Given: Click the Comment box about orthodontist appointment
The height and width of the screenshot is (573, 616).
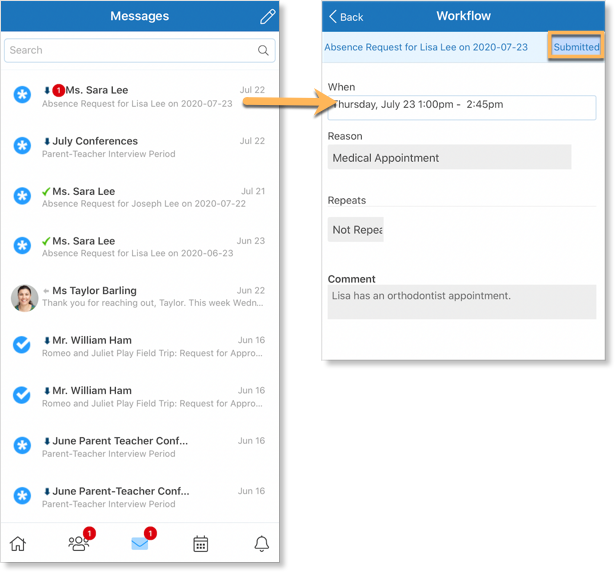Looking at the screenshot, I should click(462, 302).
